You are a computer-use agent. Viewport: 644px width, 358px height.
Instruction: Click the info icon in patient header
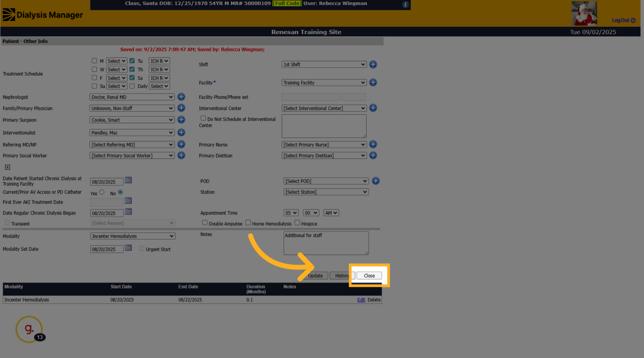click(405, 4)
